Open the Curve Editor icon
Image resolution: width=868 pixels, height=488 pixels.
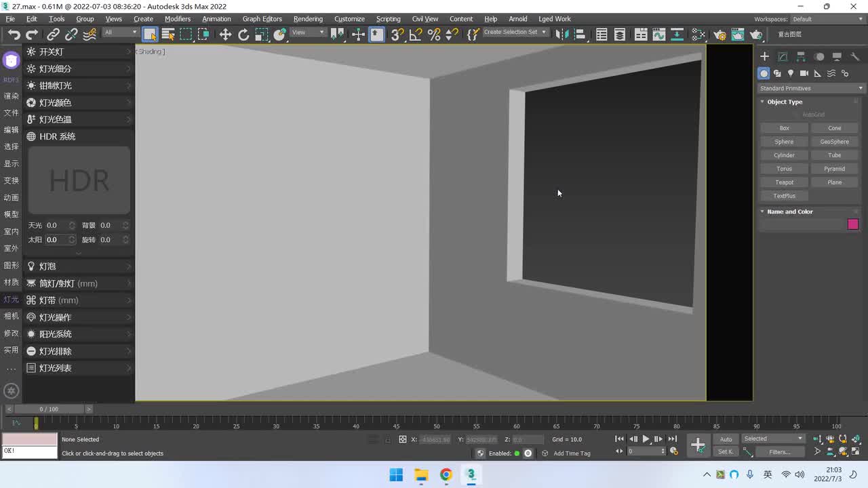[659, 35]
